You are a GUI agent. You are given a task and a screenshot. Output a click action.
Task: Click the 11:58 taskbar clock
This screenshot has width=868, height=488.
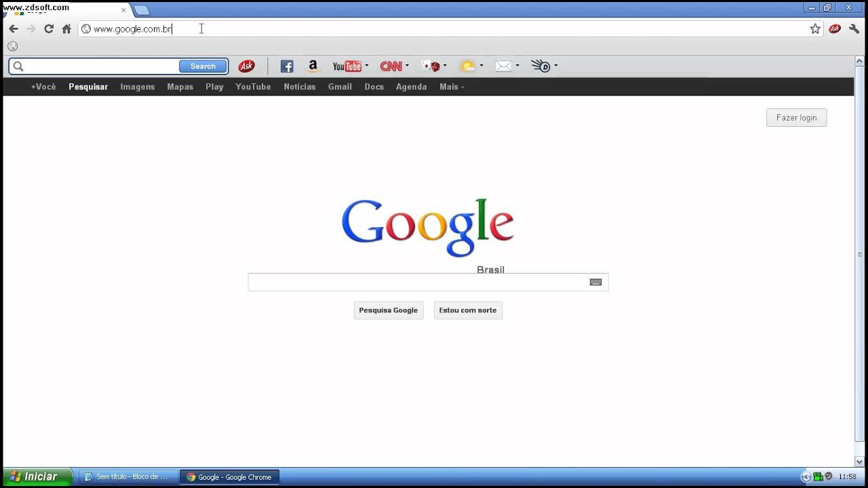tap(848, 476)
